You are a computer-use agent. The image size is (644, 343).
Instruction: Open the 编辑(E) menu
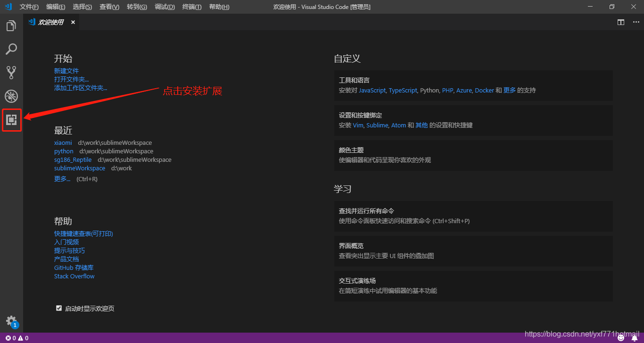[x=56, y=7]
